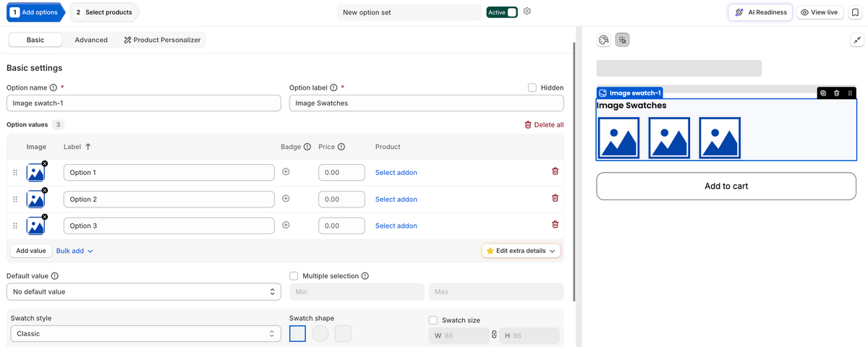
Task: Open the Swatch style dropdown
Action: coord(145,334)
